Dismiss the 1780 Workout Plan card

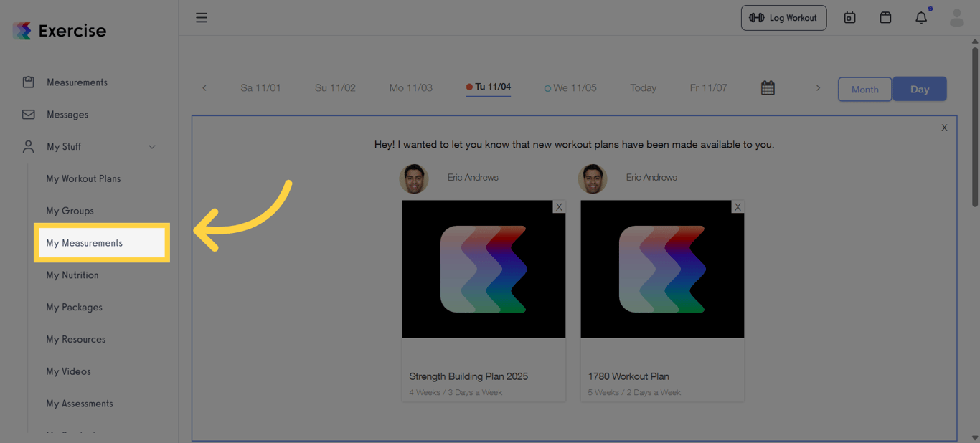738,206
